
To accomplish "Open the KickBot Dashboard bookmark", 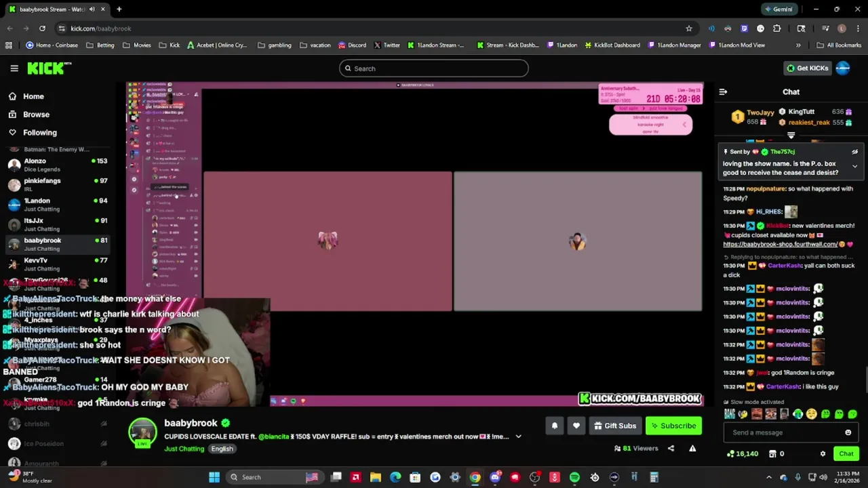I will [x=612, y=45].
